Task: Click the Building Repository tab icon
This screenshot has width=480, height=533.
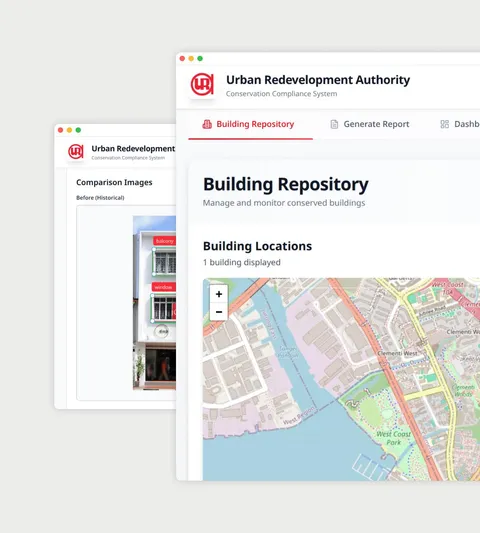Action: pos(207,124)
